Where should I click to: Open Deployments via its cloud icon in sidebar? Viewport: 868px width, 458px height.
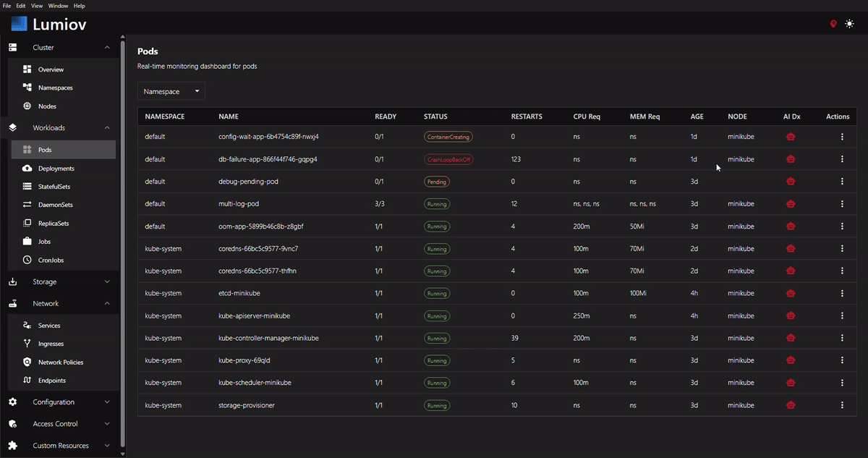point(27,168)
